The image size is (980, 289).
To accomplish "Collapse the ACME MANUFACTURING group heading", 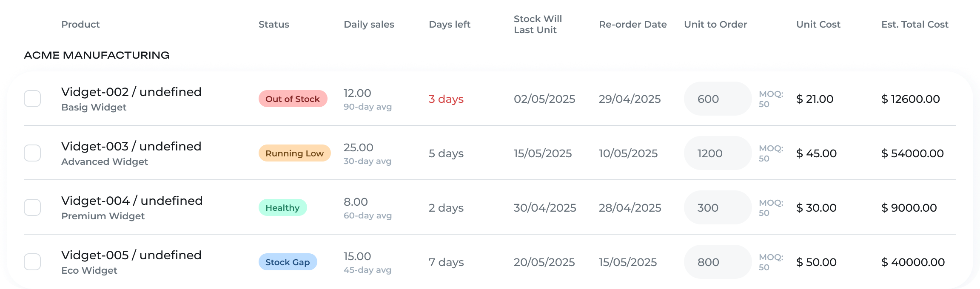I will [97, 55].
